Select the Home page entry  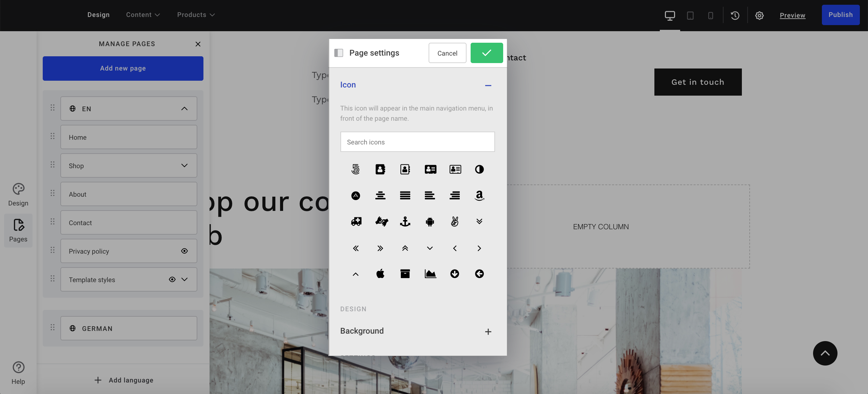coord(129,137)
